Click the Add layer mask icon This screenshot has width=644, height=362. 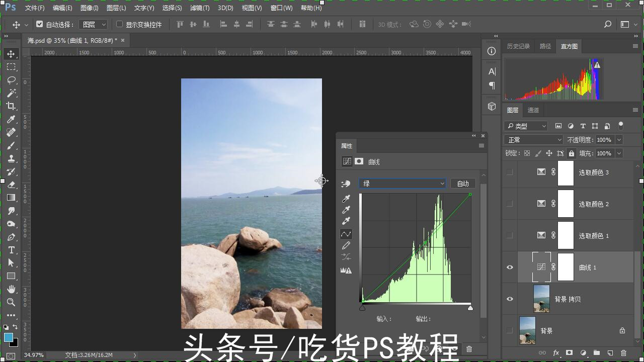pos(569,352)
